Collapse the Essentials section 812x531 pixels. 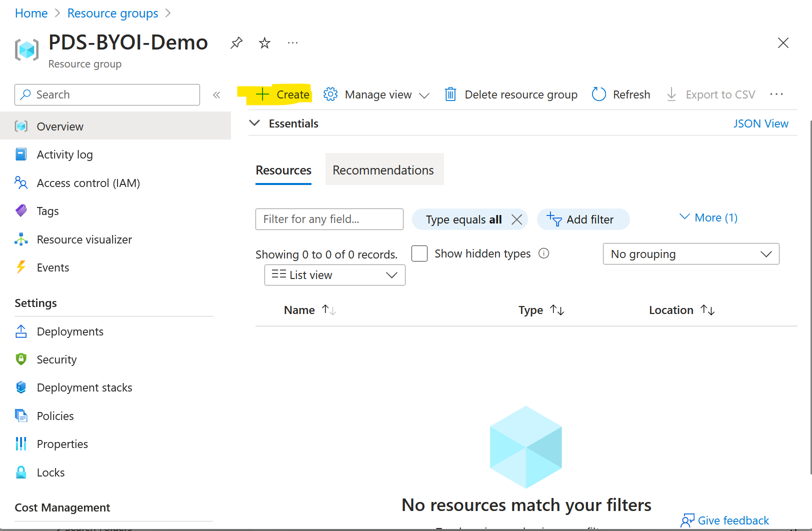coord(255,123)
